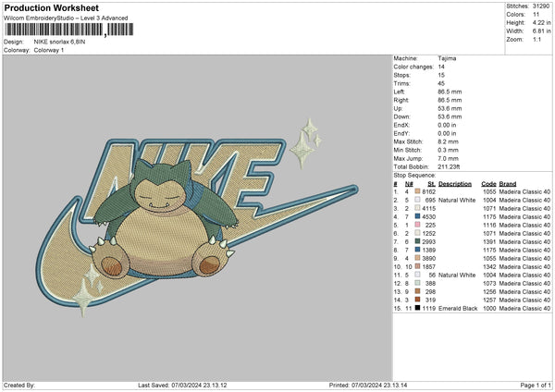
Task: Pick the pink swatch in stop row 5 (225)
Action: click(x=417, y=225)
